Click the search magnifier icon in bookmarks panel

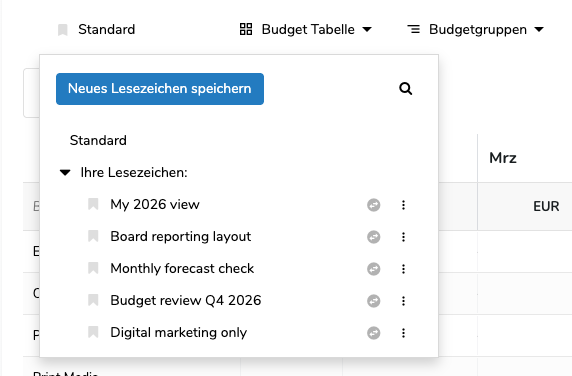tap(405, 89)
